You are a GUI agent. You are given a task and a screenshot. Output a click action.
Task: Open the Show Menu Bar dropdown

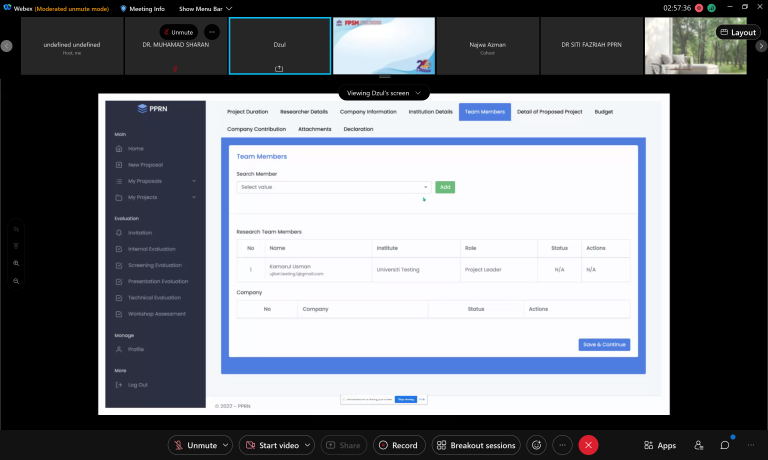(205, 8)
